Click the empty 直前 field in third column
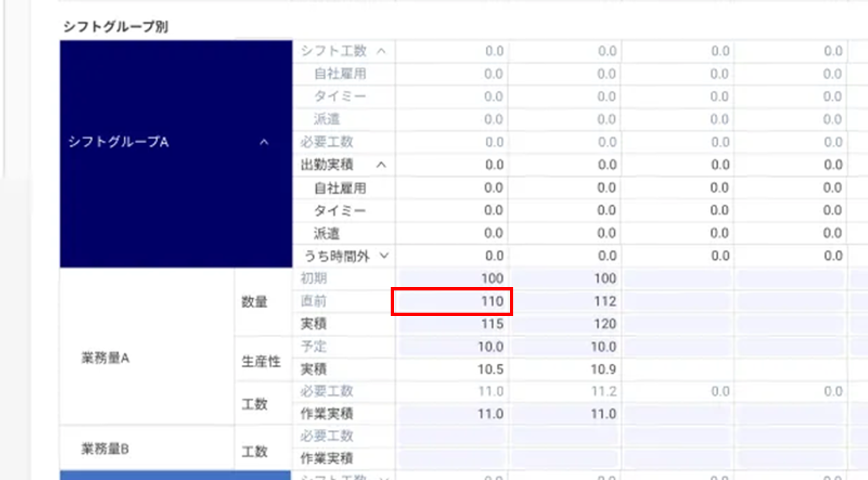This screenshot has width=868, height=480. pyautogui.click(x=678, y=301)
